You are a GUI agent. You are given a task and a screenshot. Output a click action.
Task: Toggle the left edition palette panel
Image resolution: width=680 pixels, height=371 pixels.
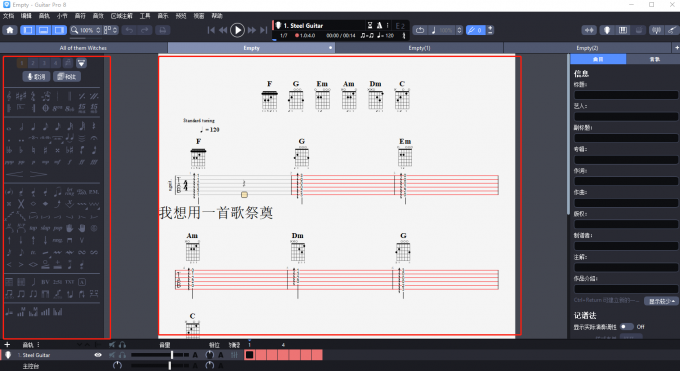[x=28, y=30]
